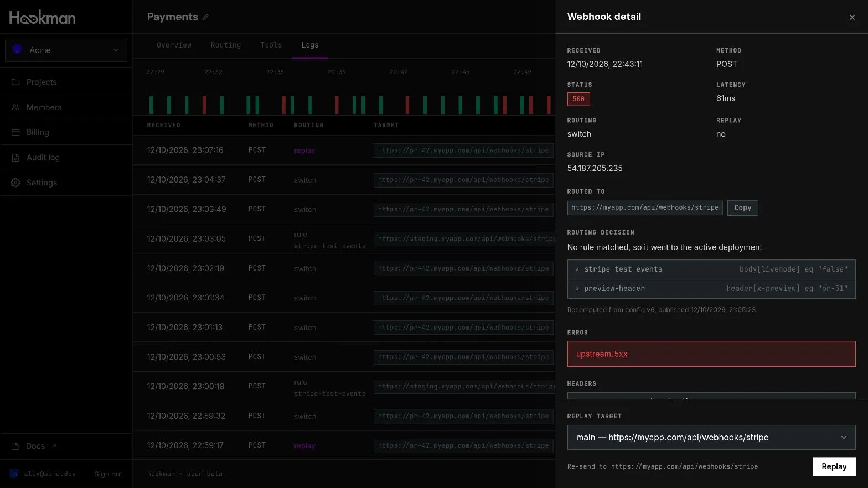Open Billing in the sidebar
Screen dimensions: 868x488
click(38, 132)
